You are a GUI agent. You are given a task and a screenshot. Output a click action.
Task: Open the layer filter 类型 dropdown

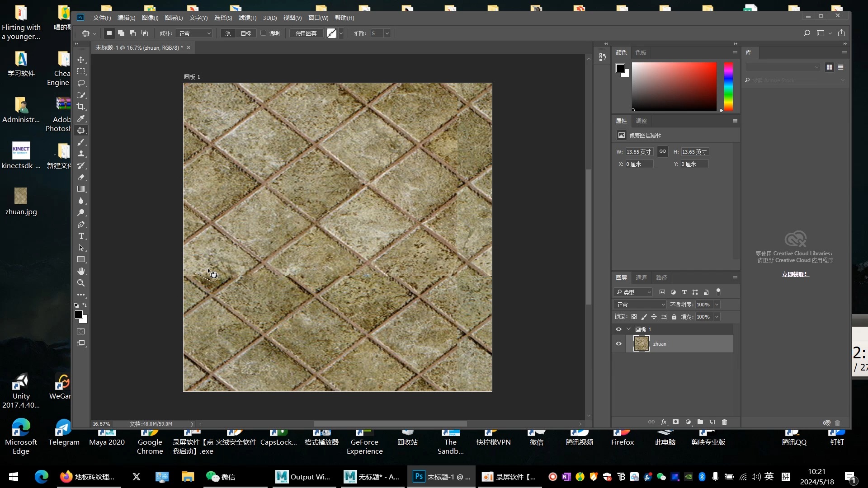click(x=633, y=292)
